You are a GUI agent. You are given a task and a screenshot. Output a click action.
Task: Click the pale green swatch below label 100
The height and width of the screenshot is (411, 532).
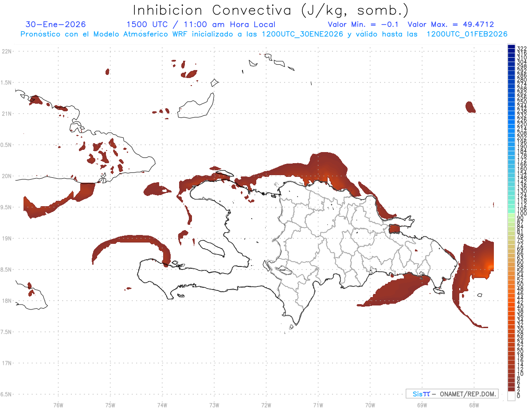(511, 215)
